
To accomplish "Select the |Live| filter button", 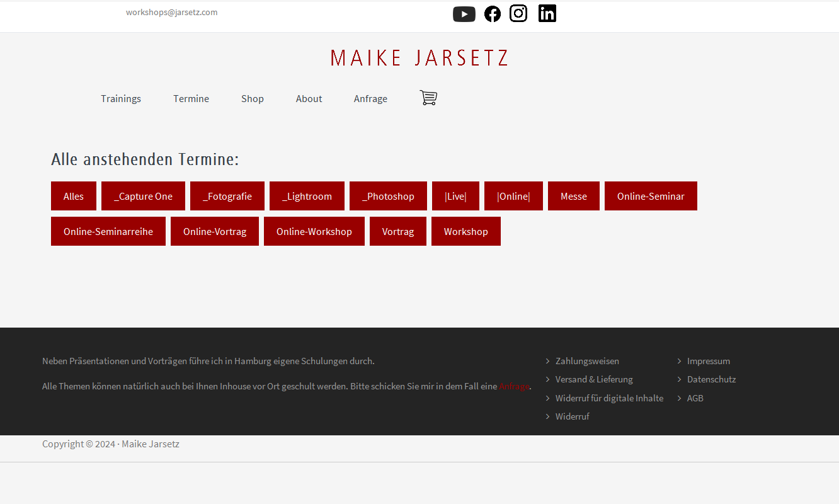I will point(455,196).
